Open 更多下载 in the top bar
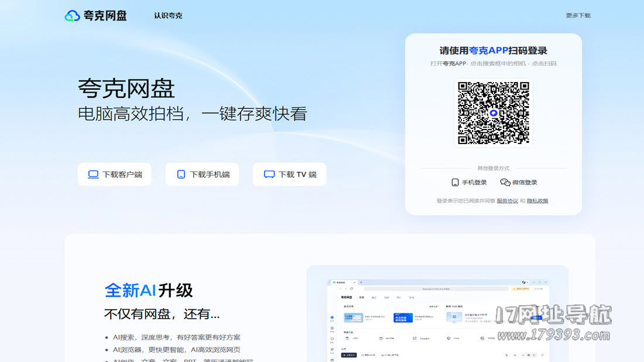This screenshot has height=362, width=644. 578,16
